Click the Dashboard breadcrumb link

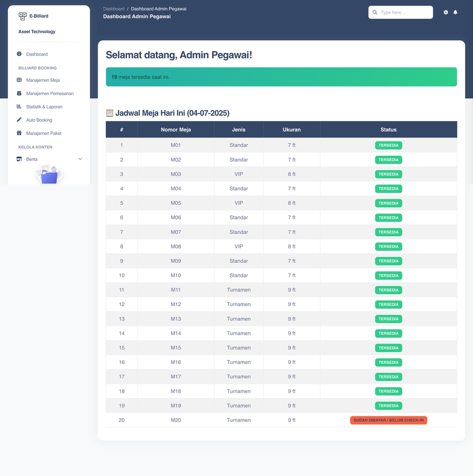click(114, 9)
